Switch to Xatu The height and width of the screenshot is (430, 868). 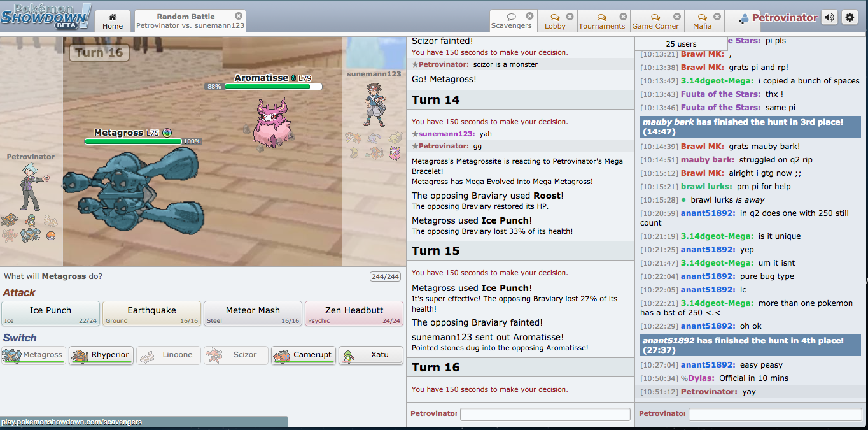tap(371, 355)
